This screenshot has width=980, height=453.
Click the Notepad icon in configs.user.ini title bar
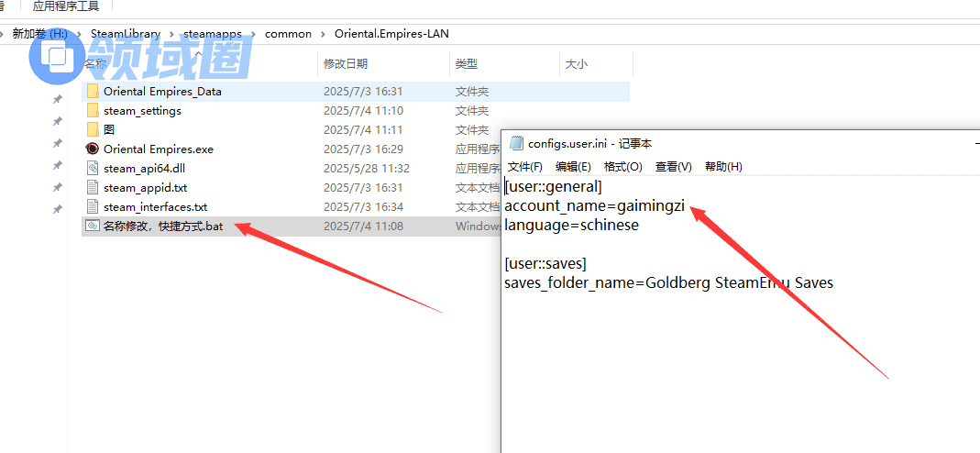[516, 143]
